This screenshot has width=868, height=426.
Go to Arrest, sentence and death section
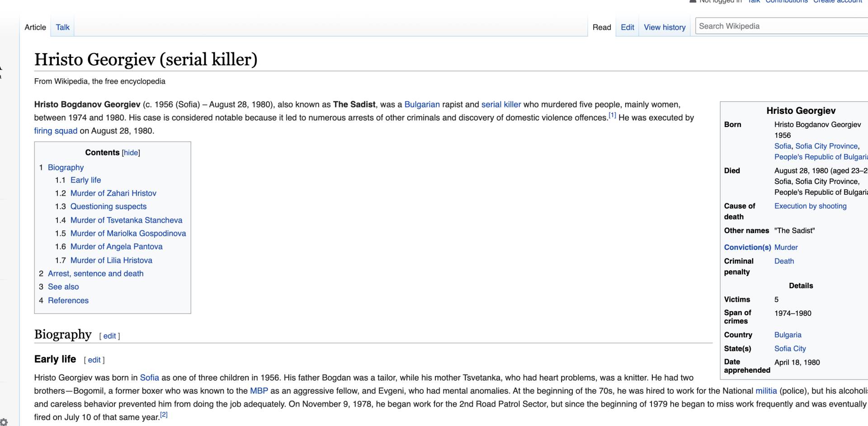coord(95,273)
